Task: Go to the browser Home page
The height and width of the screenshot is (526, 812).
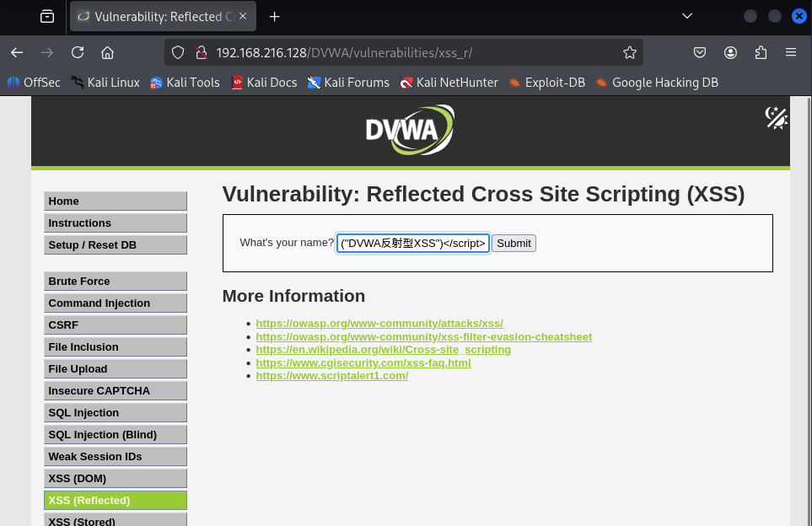Action: coord(107,52)
